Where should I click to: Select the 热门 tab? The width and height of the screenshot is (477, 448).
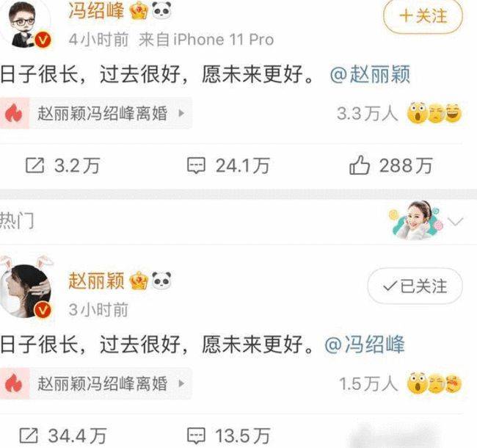click(x=17, y=220)
